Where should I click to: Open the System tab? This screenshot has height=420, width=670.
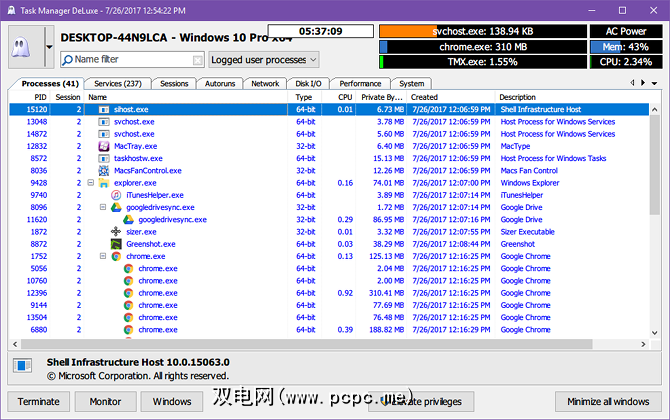411,84
